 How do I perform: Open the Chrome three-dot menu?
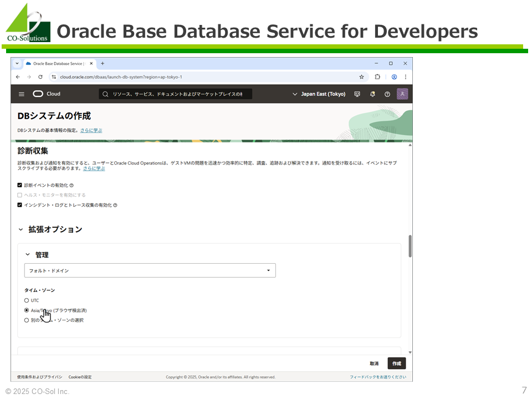point(406,77)
